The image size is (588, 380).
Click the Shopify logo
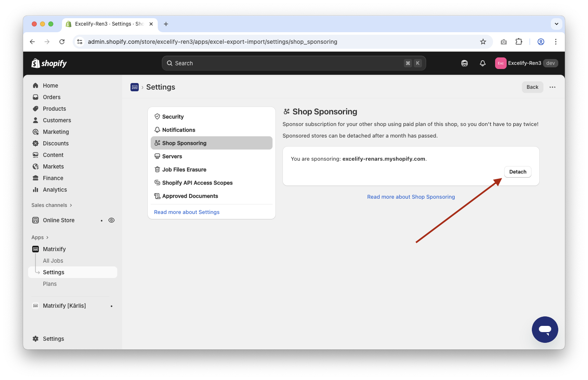(x=49, y=63)
